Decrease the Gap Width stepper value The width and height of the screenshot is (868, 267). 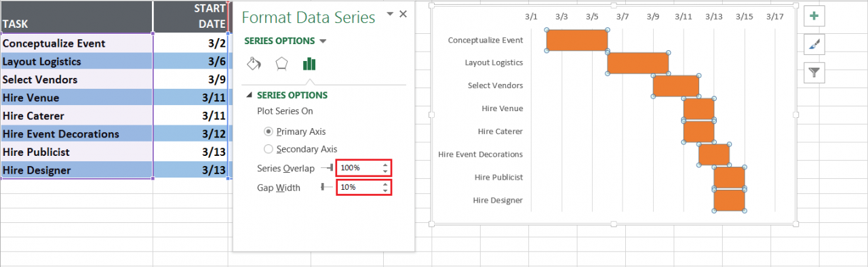(386, 190)
